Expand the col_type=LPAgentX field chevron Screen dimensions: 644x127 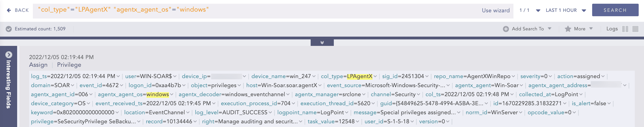(x=375, y=76)
